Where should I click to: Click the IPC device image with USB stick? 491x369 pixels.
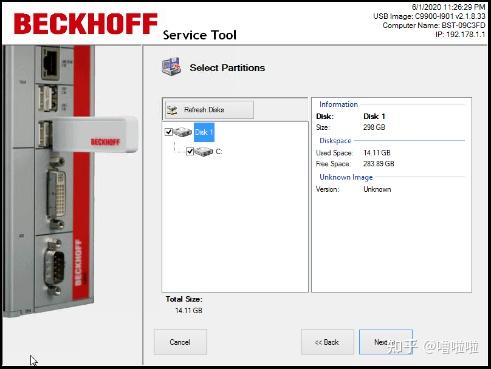pyautogui.click(x=71, y=180)
